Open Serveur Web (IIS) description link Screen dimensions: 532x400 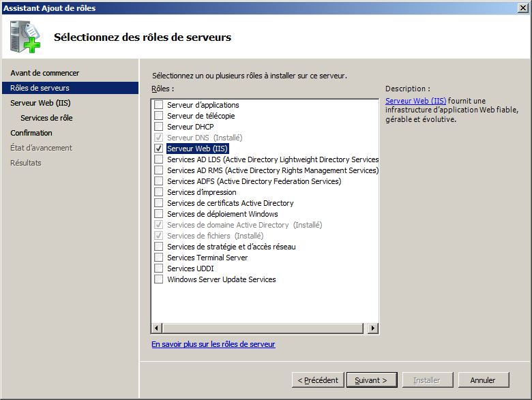(x=415, y=101)
